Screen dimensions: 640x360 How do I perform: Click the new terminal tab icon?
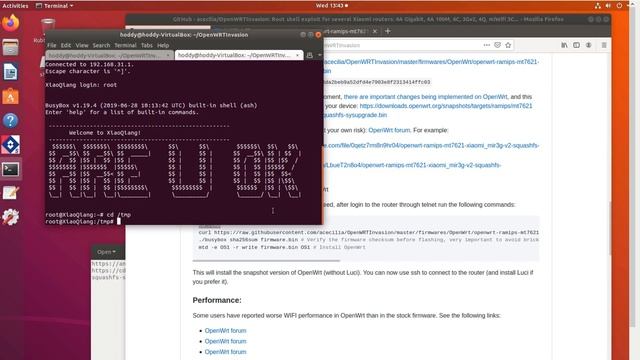309,55
